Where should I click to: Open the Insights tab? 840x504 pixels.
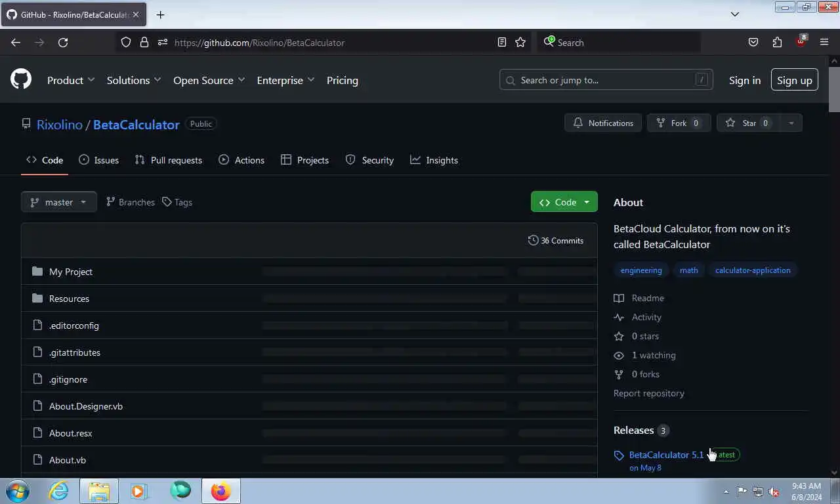point(434,160)
